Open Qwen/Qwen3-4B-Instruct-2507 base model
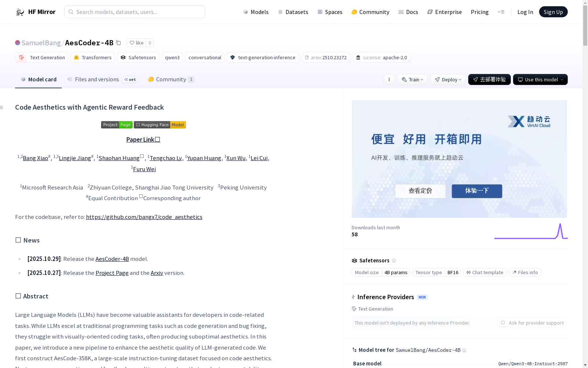The width and height of the screenshot is (588, 368). tap(533, 364)
